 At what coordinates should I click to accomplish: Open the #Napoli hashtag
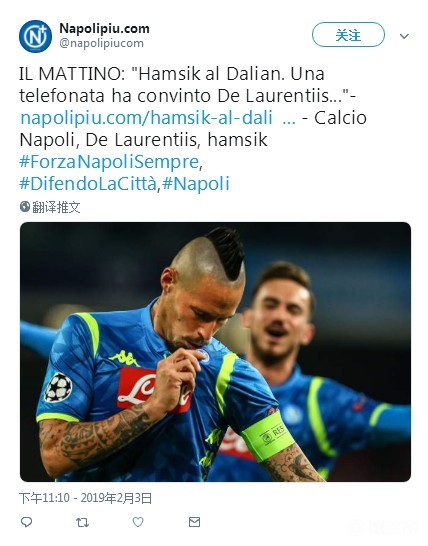click(196, 184)
